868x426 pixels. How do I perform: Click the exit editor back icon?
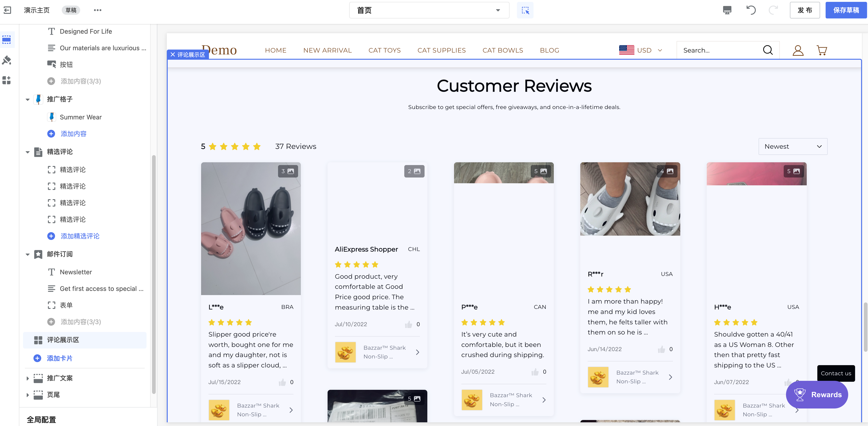tap(7, 10)
